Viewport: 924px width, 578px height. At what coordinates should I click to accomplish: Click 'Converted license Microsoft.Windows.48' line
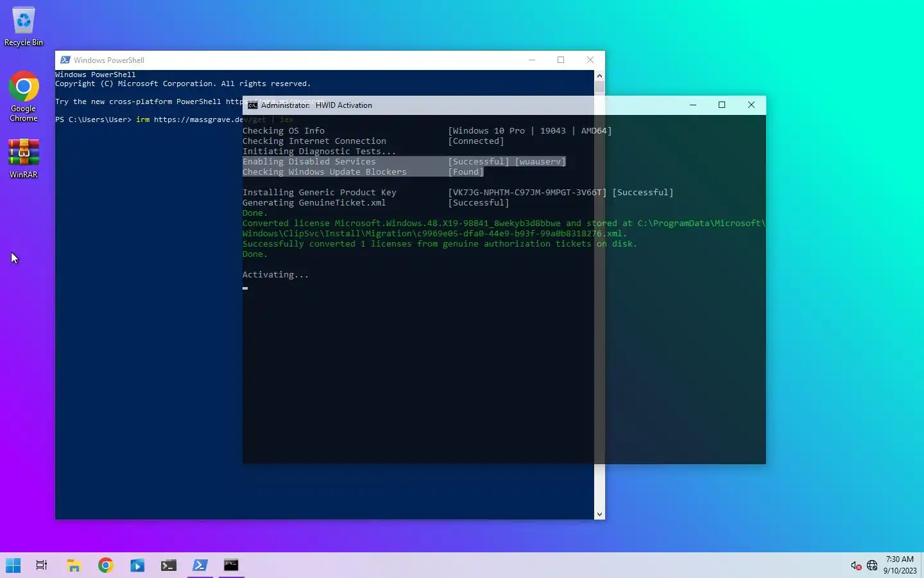click(x=504, y=223)
